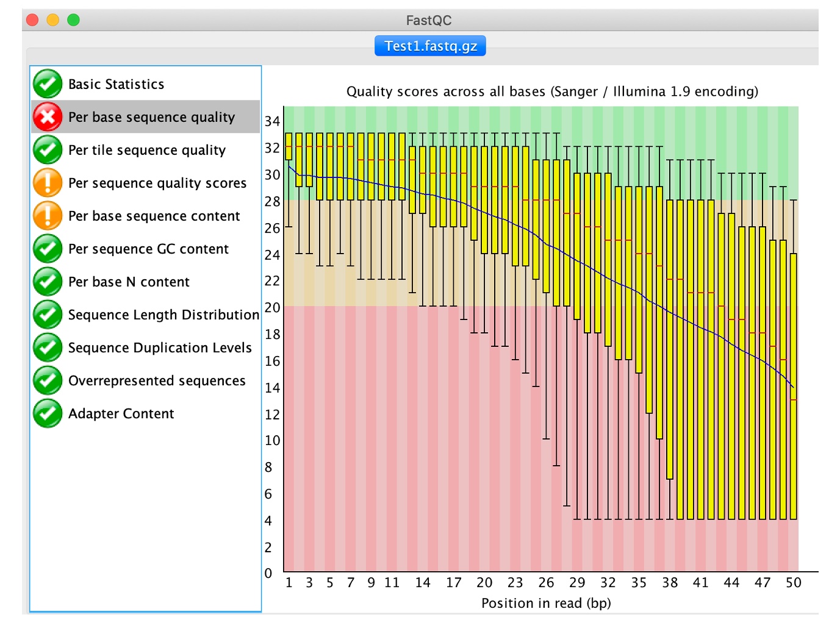Click the green check icon beside Per sequence GC content
The image size is (840, 634).
tap(48, 249)
